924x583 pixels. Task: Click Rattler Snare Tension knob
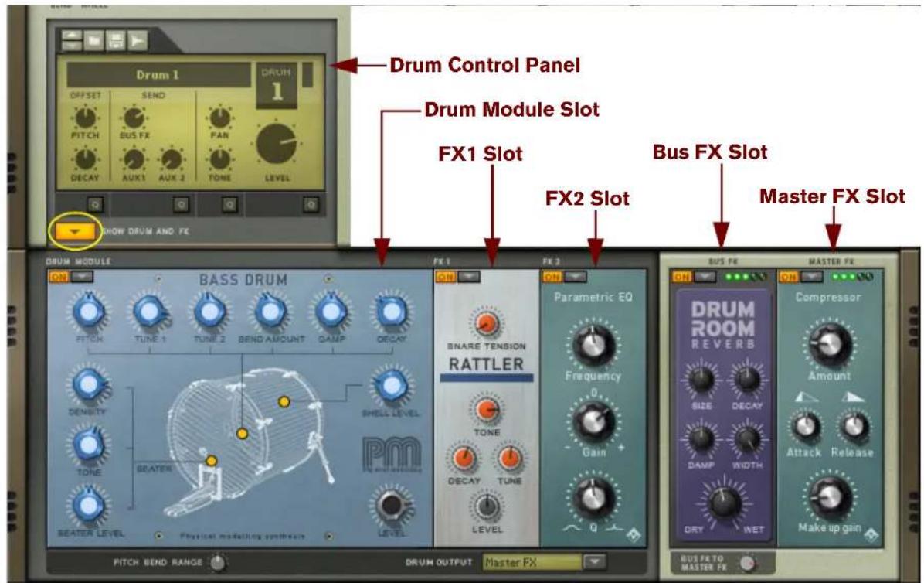486,323
